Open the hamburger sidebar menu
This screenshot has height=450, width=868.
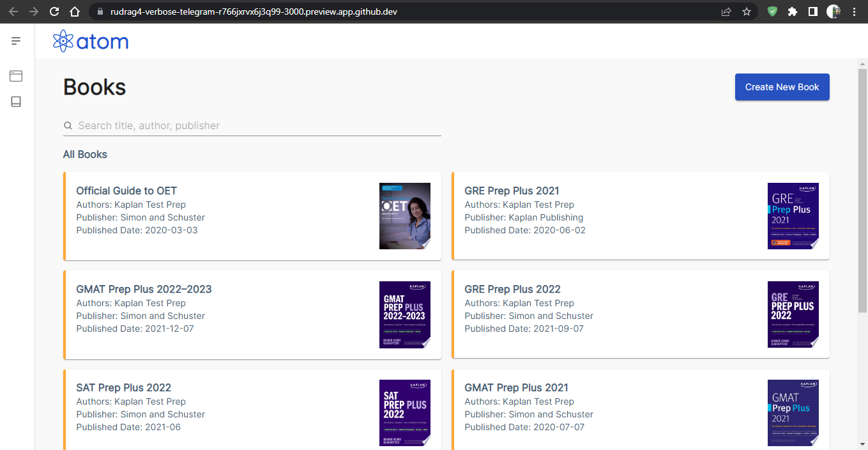point(16,41)
